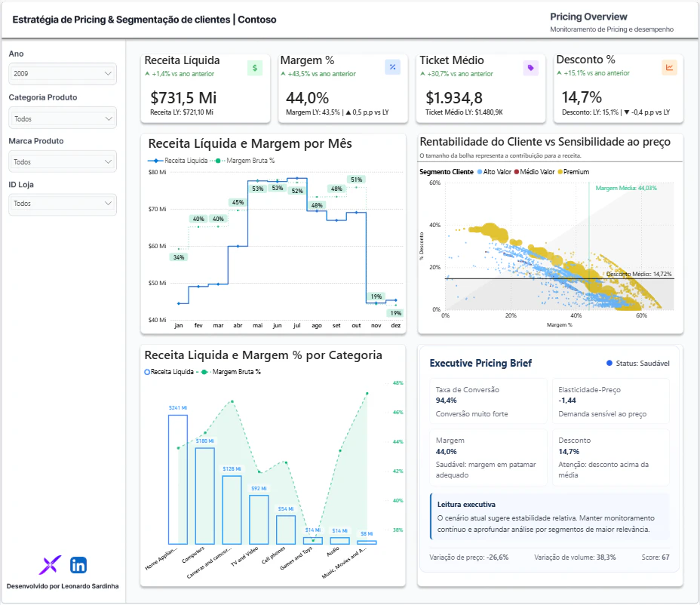Click the blue status dot beside Status: Saudável
This screenshot has width=700, height=605.
tap(609, 363)
